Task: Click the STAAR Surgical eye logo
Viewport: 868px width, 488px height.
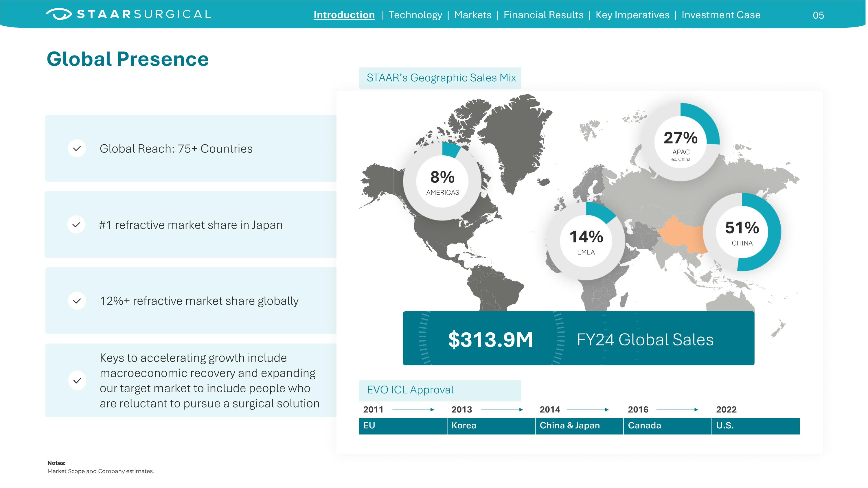Action: (59, 14)
